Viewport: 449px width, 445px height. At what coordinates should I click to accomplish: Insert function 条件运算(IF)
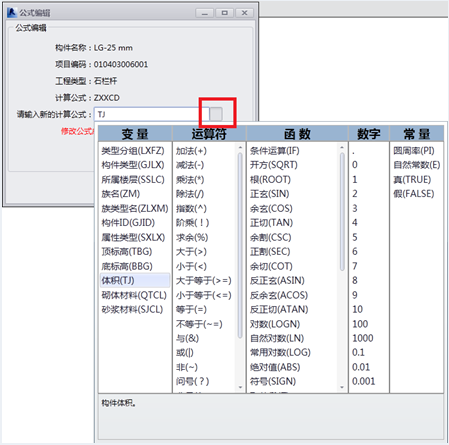(x=275, y=151)
